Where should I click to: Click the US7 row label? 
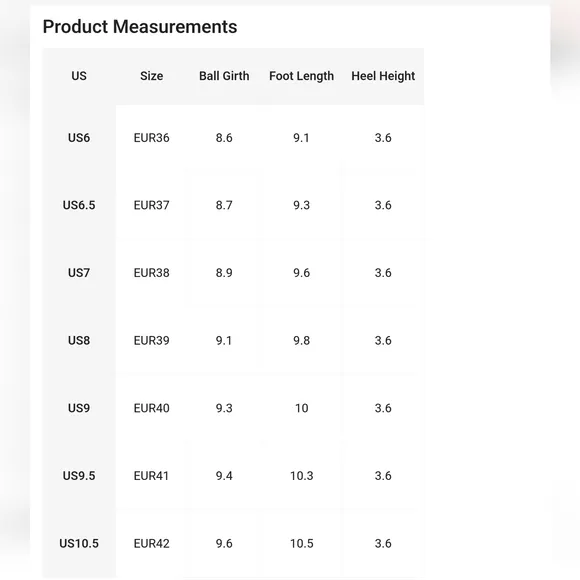(79, 273)
